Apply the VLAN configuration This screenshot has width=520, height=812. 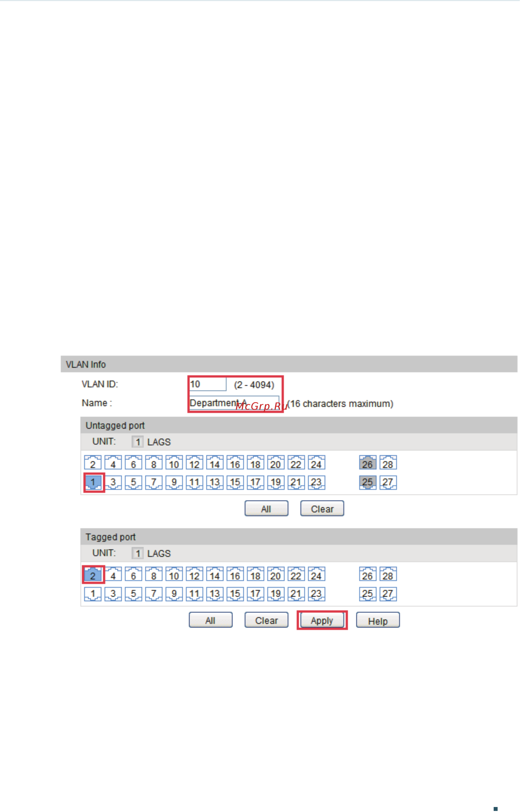322,620
